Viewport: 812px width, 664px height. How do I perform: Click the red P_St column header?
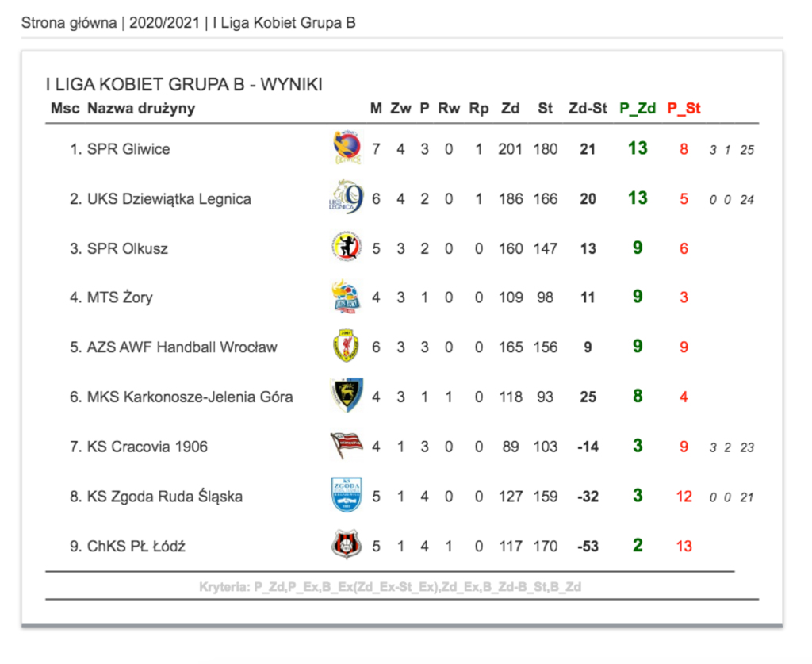(x=684, y=108)
